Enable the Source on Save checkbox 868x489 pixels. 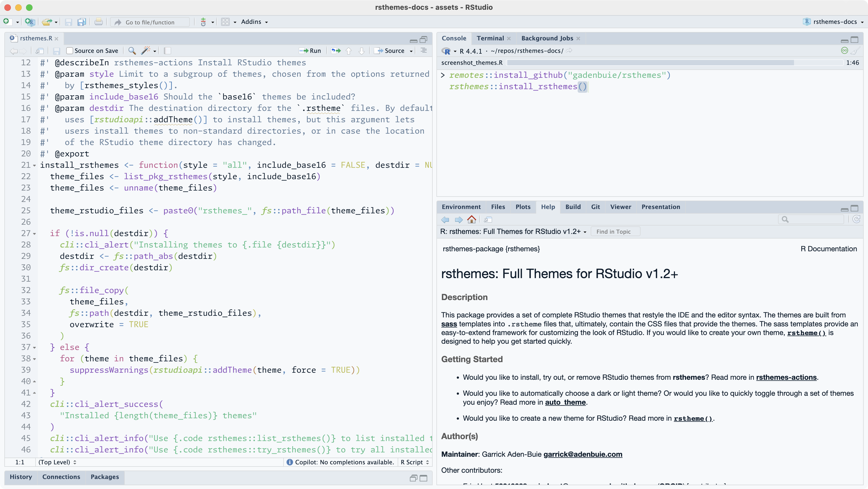tap(70, 51)
